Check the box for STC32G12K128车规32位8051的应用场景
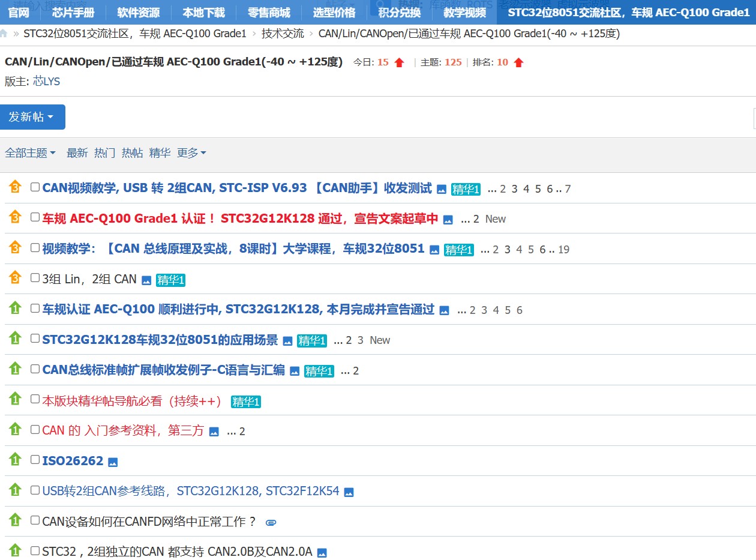The width and height of the screenshot is (756, 560). coord(35,339)
